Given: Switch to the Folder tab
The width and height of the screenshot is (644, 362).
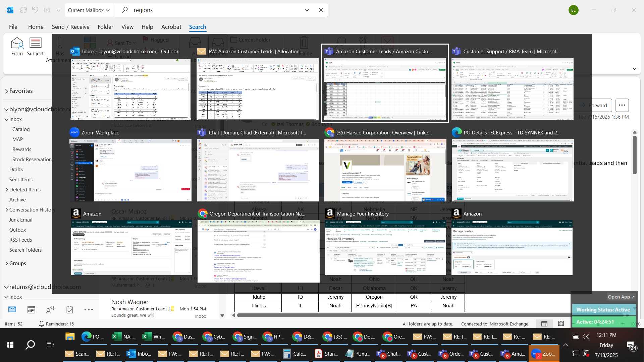Looking at the screenshot, I should point(105,27).
